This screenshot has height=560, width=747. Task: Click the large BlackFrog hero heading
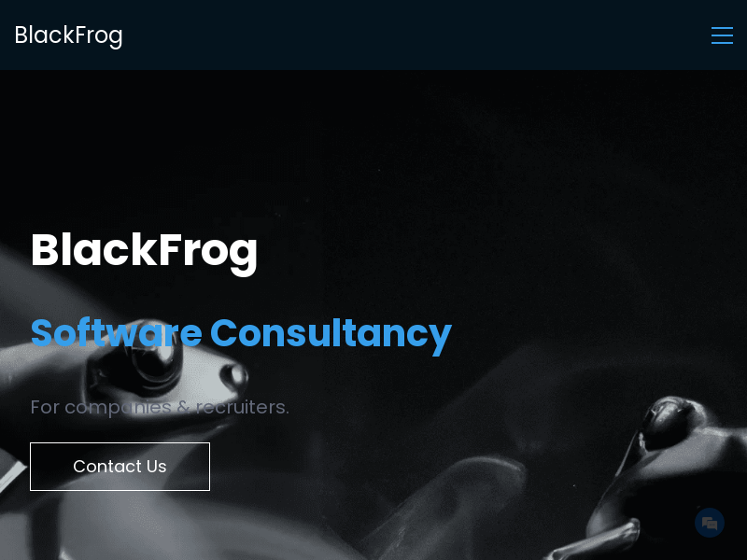[144, 251]
